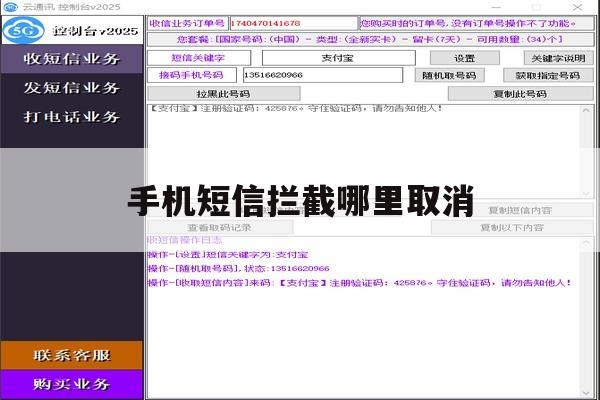
Task: Click the log line 操作-[收取短信内容]来码
Action: click(x=360, y=283)
